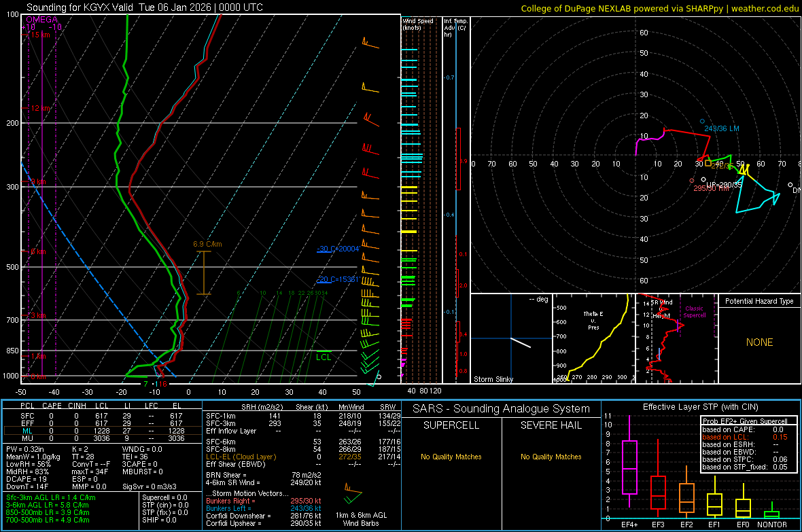Click the LCL-EL (Cloud Layer) row

coord(303,457)
